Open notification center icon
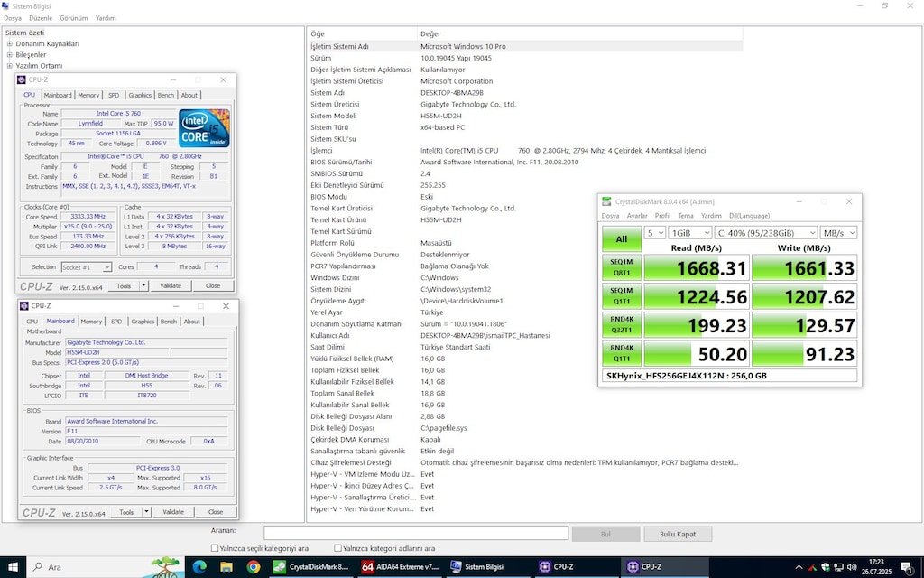Screen dimensions: 924x578 coord(906,567)
